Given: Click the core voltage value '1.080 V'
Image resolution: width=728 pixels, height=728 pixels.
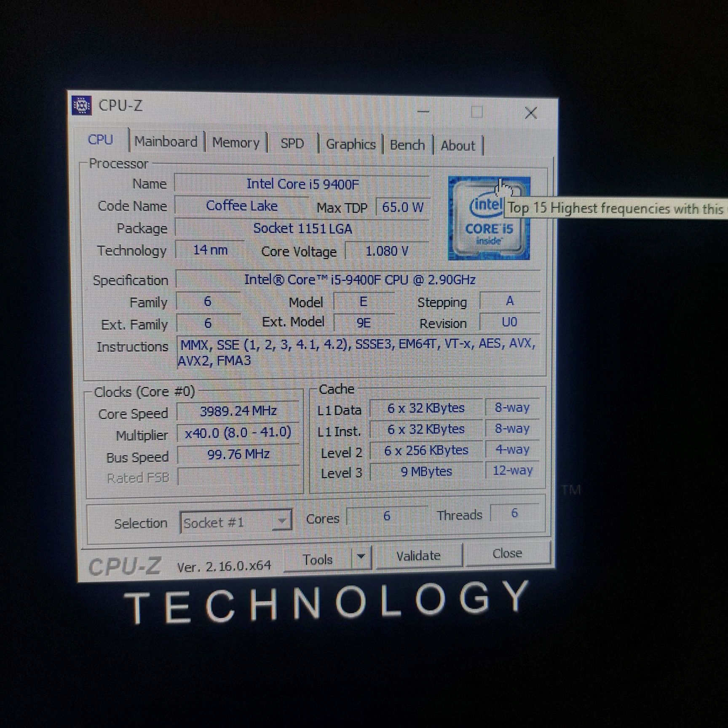Looking at the screenshot, I should pos(387,251).
